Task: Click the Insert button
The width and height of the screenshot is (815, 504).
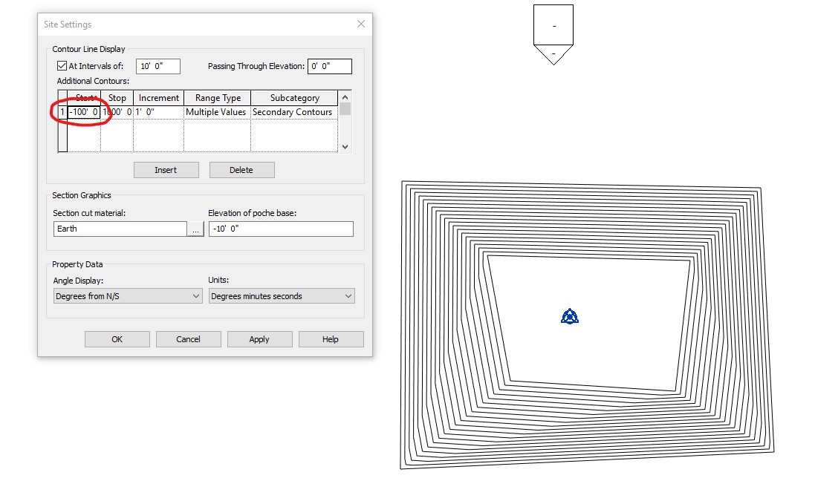Action: pos(166,170)
